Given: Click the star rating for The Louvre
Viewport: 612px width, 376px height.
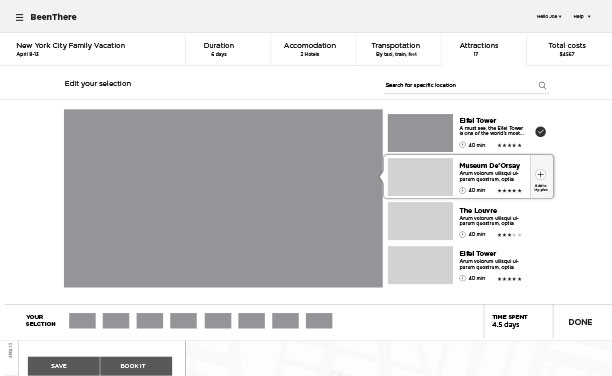Looking at the screenshot, I should [x=509, y=235].
